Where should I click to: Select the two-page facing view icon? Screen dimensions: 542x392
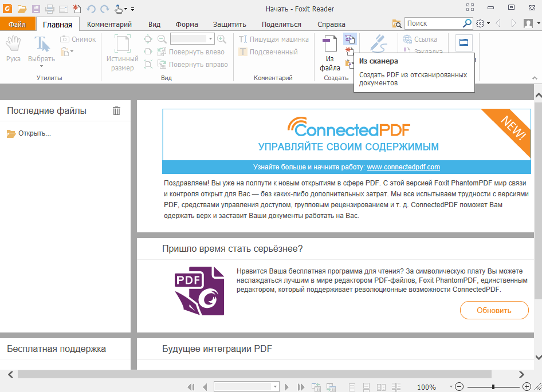click(x=381, y=387)
